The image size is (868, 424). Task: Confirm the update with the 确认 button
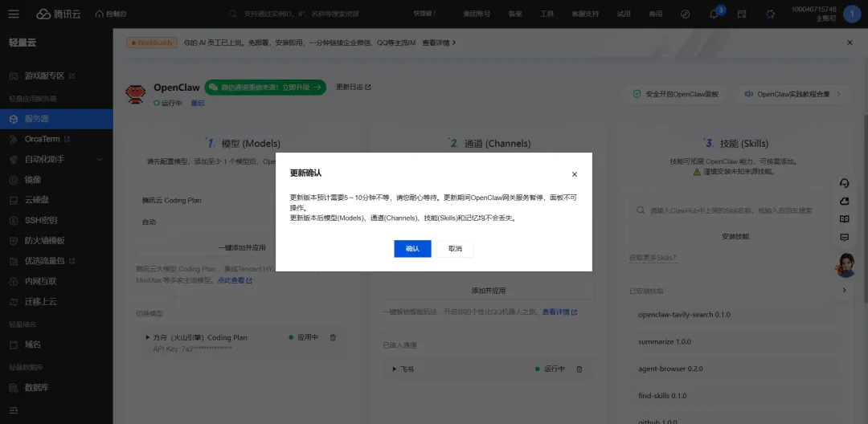click(412, 249)
